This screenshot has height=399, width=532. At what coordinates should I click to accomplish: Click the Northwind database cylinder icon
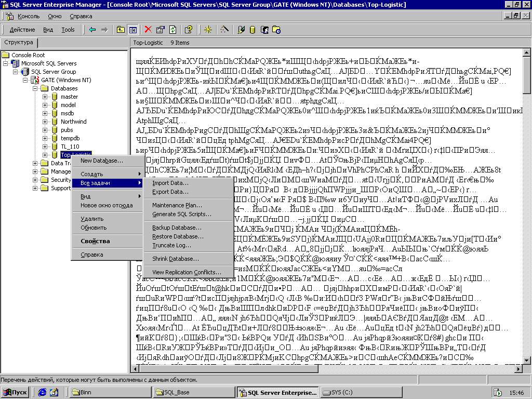55,122
